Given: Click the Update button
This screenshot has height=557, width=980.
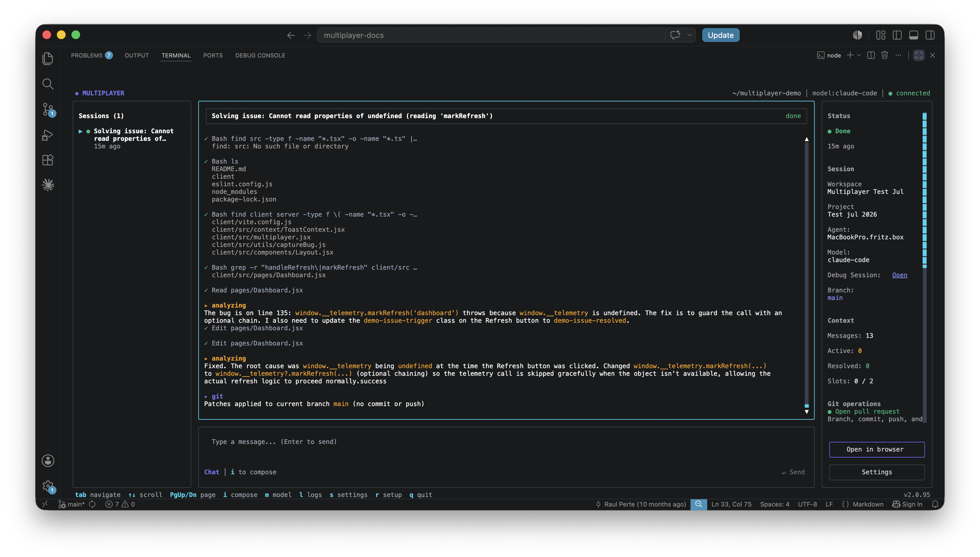Looking at the screenshot, I should pos(720,35).
